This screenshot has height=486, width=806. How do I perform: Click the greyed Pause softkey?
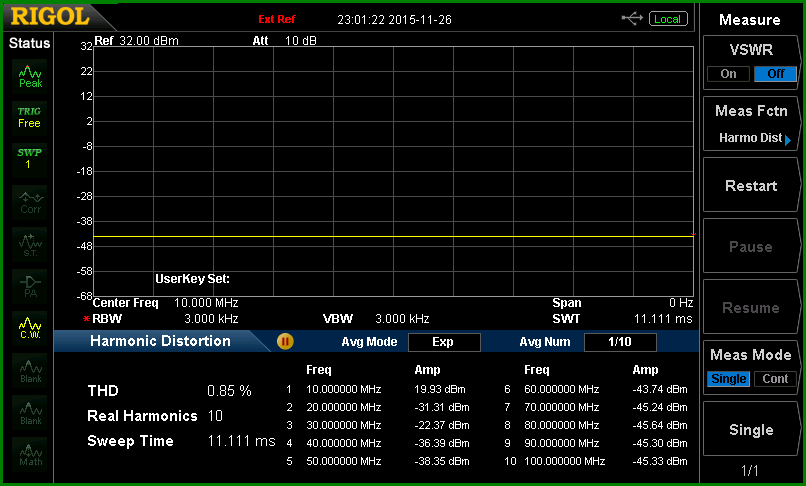pyautogui.click(x=751, y=246)
